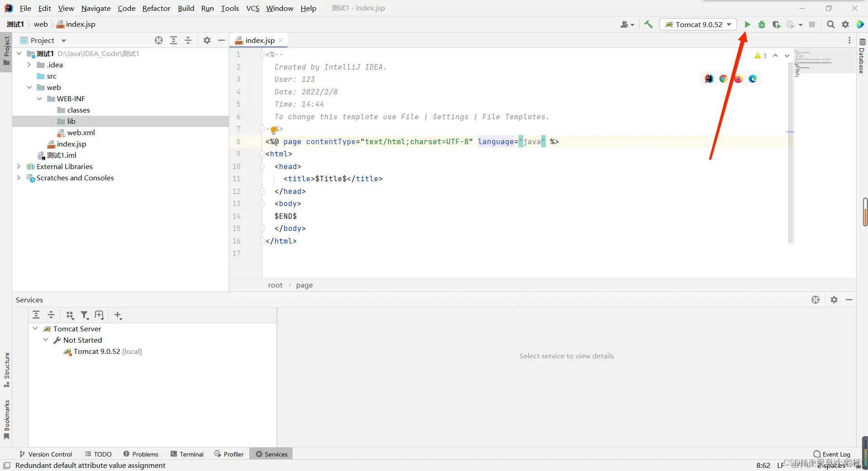Run the Tomcat 9.0.52 configuration
The width and height of the screenshot is (868, 471).
747,24
